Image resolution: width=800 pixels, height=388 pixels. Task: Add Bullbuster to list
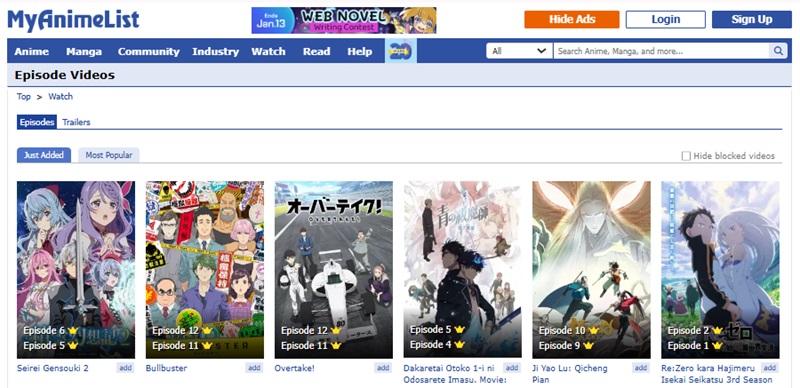pos(254,368)
